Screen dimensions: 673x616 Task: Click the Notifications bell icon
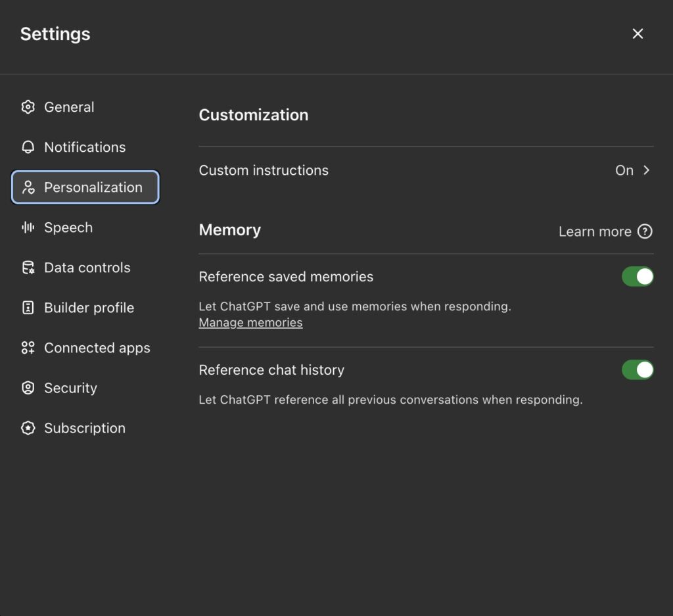click(28, 147)
